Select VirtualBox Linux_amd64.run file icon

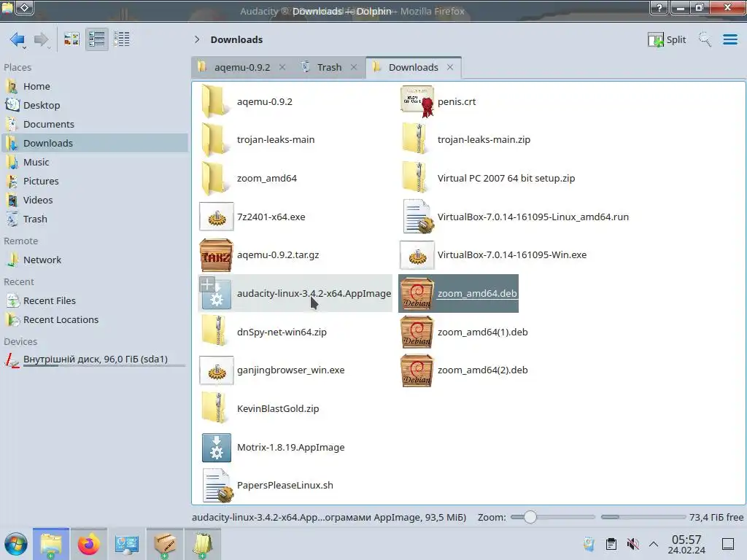(x=418, y=217)
